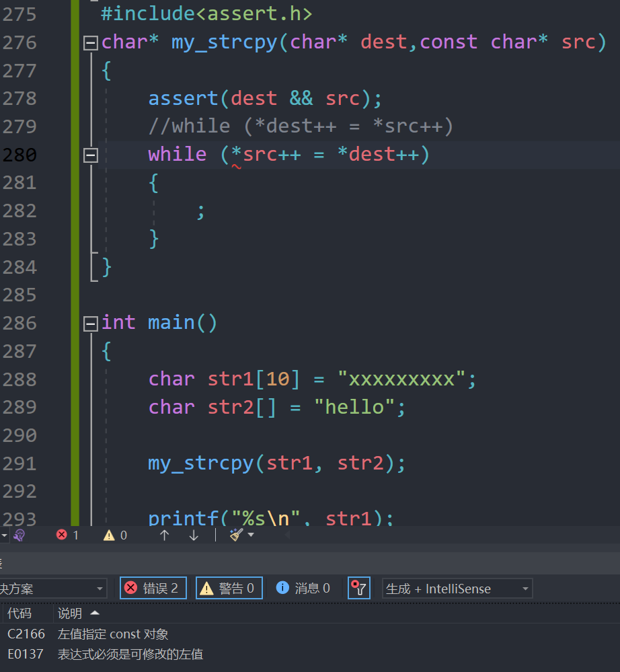Click the commented-out while line 279
The width and height of the screenshot is (620, 672).
(301, 126)
